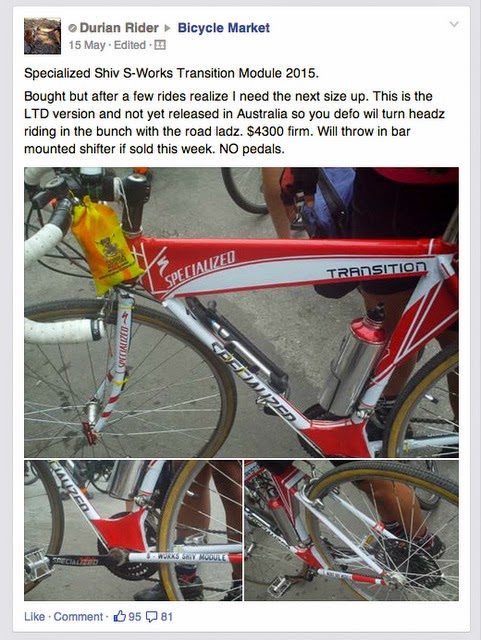The width and height of the screenshot is (481, 640).
Task: Show the 81 comments
Action: click(167, 616)
